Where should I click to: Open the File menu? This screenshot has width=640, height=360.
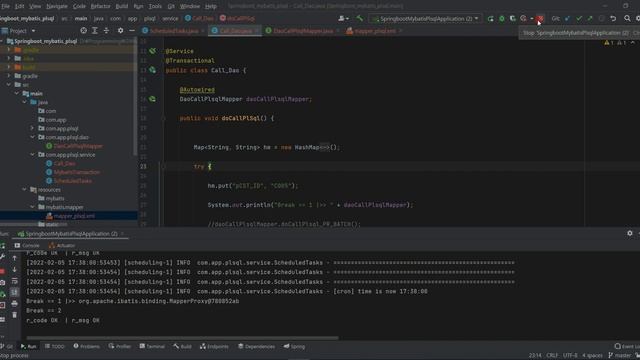point(5,6)
